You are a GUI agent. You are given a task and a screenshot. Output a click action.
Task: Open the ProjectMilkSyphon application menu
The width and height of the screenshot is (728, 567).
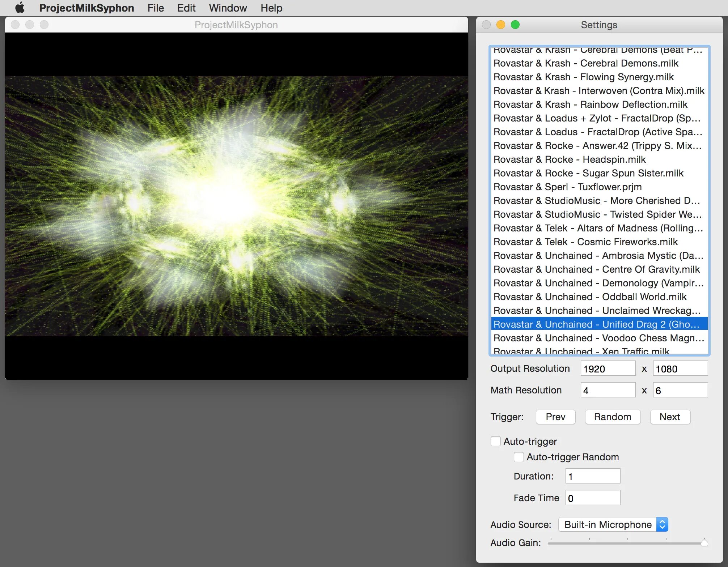pos(86,8)
